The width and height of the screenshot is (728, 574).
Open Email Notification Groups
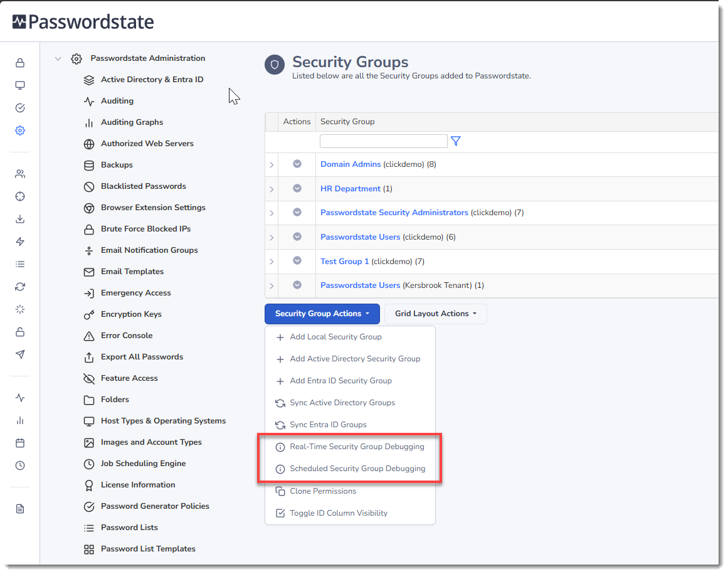pos(149,250)
